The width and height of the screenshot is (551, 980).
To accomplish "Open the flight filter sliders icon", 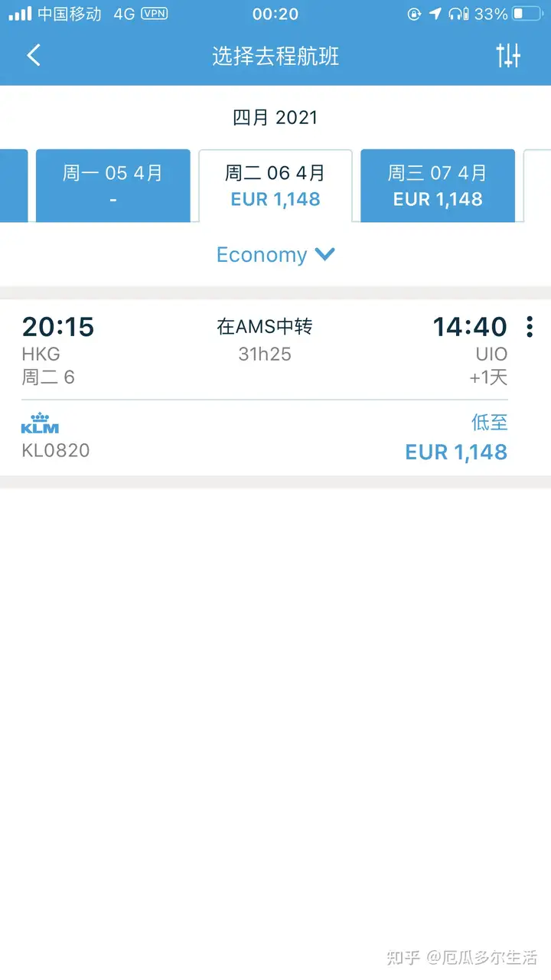I will [x=508, y=55].
